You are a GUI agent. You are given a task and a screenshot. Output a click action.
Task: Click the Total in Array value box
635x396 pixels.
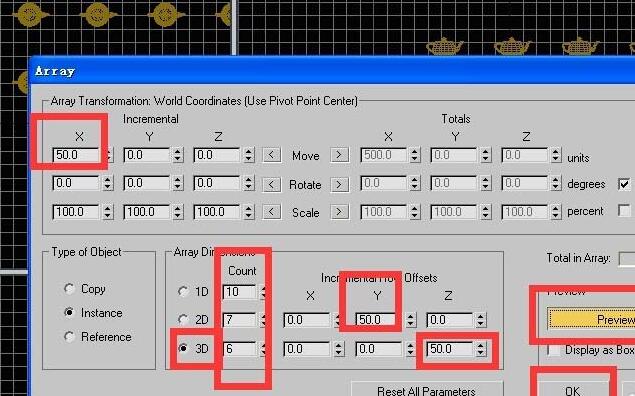(627, 259)
